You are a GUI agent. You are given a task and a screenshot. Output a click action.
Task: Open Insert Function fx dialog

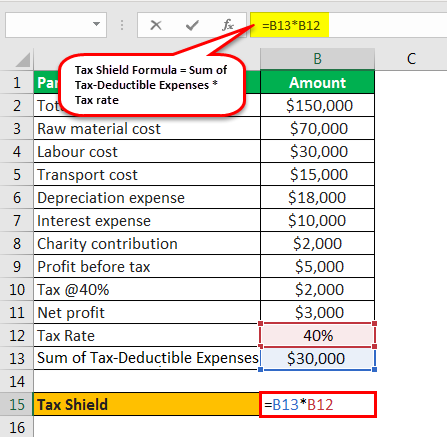pos(228,25)
